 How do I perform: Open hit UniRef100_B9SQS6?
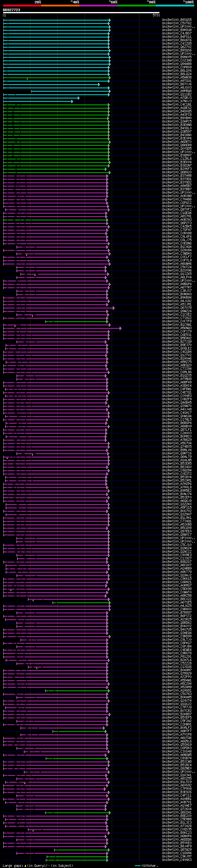tap(177, 50)
